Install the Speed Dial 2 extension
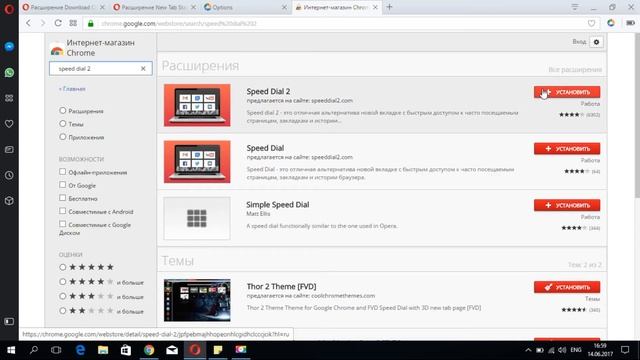 [567, 92]
